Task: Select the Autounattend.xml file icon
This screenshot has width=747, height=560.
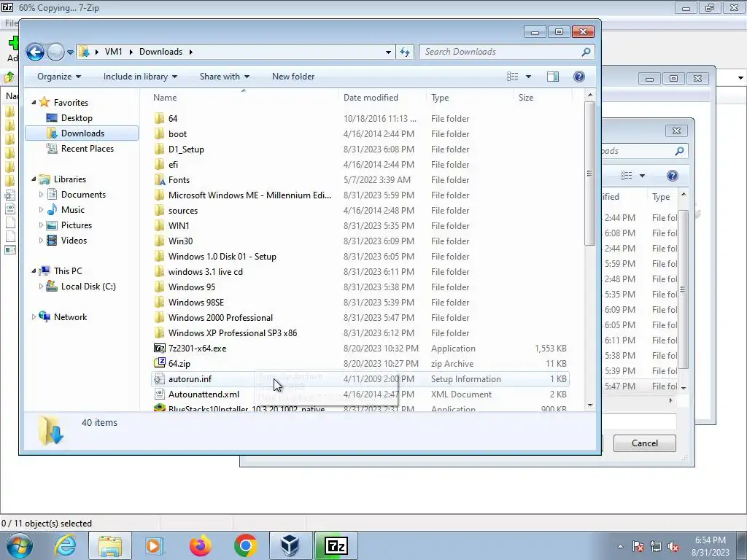Action: 160,394
